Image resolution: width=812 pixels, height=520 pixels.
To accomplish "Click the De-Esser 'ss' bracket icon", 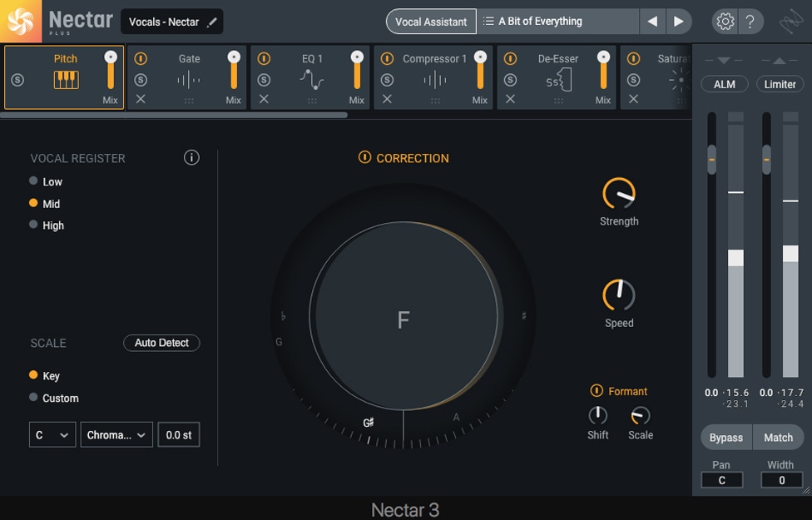I will point(558,80).
